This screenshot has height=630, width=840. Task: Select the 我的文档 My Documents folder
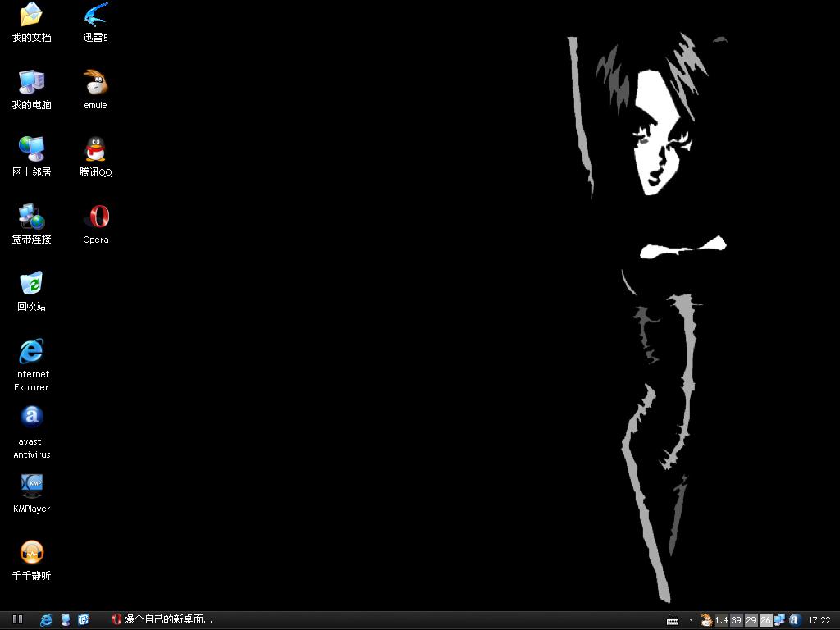click(31, 16)
